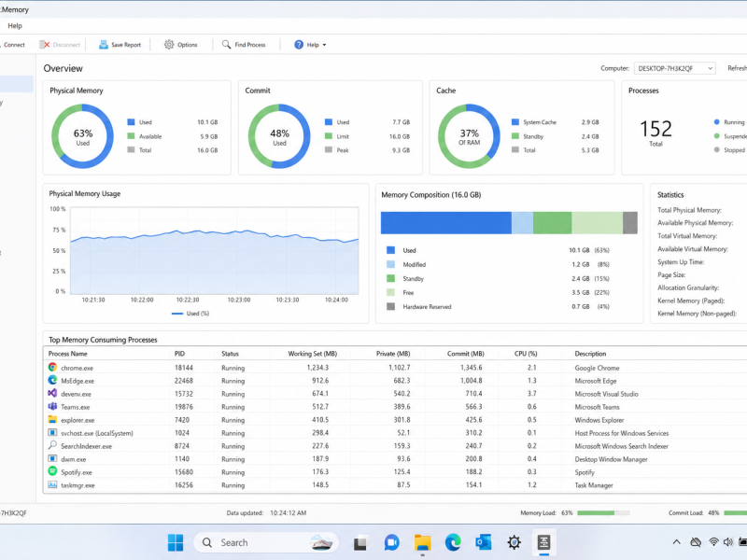747x560 pixels.
Task: Click the 410.5 working set value
Action: click(x=320, y=419)
